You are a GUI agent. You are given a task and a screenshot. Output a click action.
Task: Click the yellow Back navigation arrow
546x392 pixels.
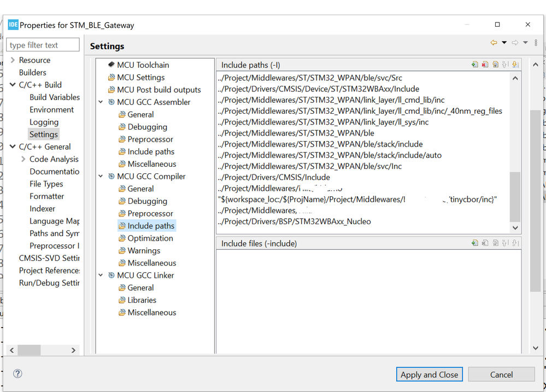coord(494,43)
